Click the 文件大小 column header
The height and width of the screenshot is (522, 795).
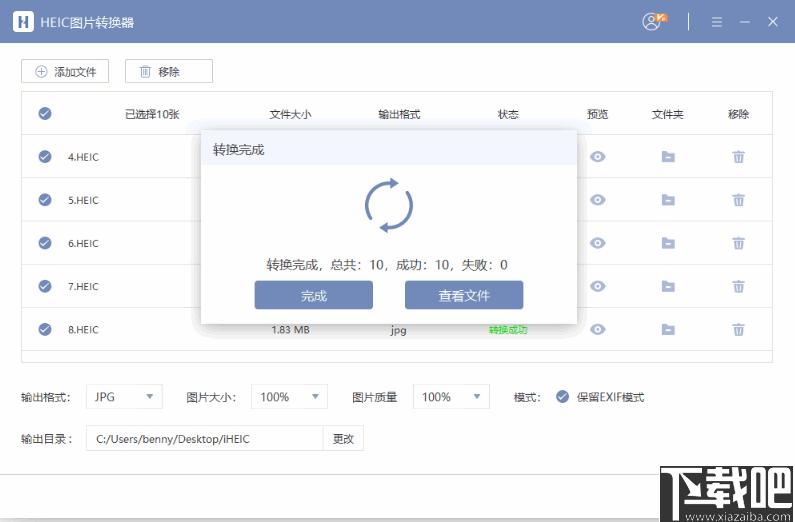291,114
